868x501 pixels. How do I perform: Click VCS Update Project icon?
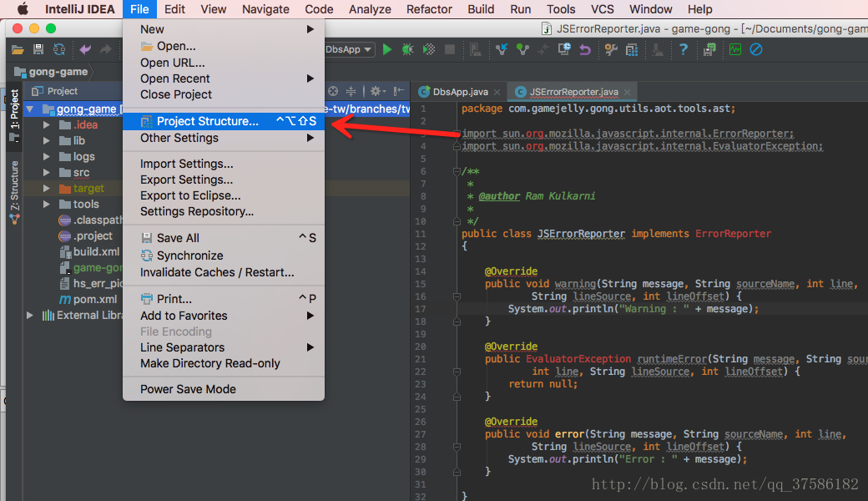(x=502, y=50)
